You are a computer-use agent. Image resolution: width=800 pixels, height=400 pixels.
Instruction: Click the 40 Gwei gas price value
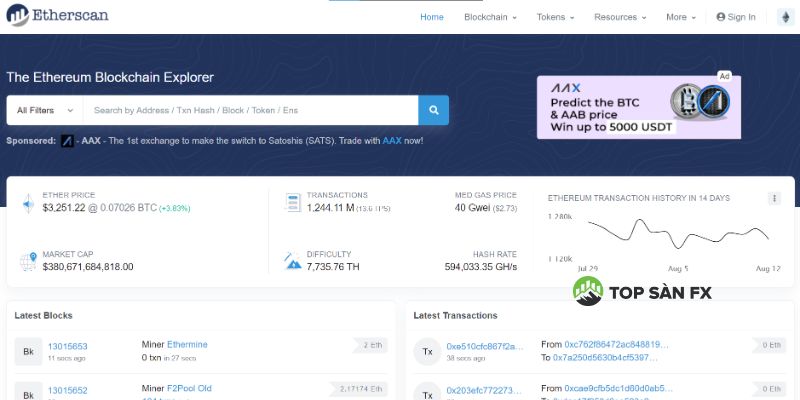[x=472, y=208]
